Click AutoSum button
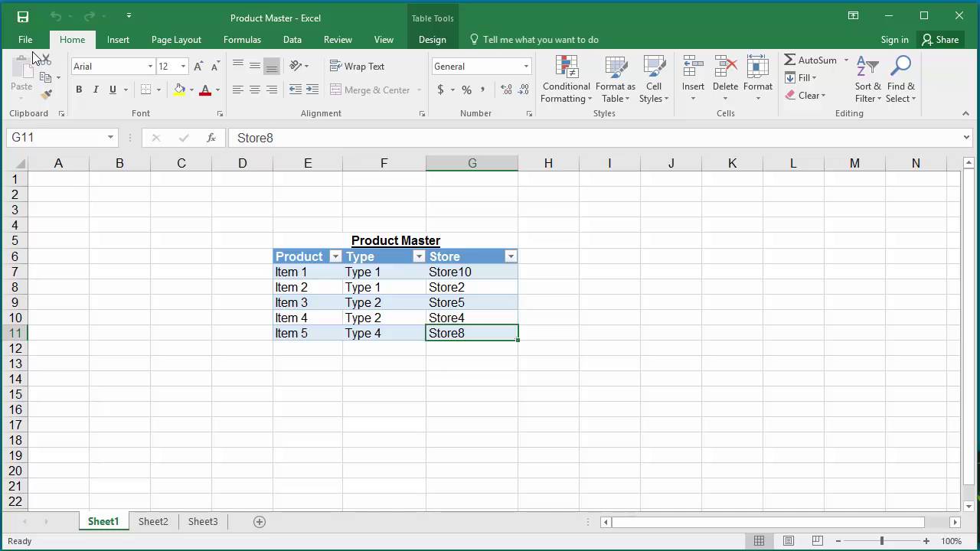Image resolution: width=980 pixels, height=551 pixels. [812, 60]
